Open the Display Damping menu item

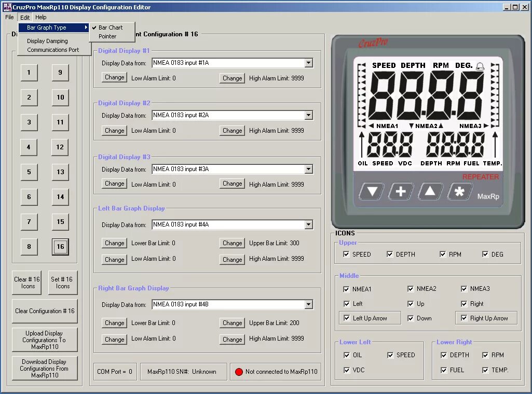(x=54, y=41)
